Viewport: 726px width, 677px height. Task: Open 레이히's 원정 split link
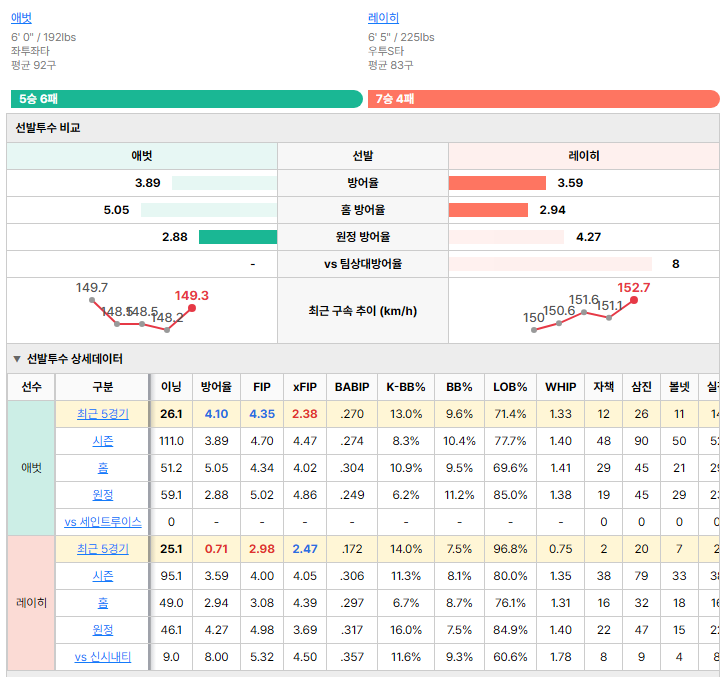pyautogui.click(x=103, y=630)
